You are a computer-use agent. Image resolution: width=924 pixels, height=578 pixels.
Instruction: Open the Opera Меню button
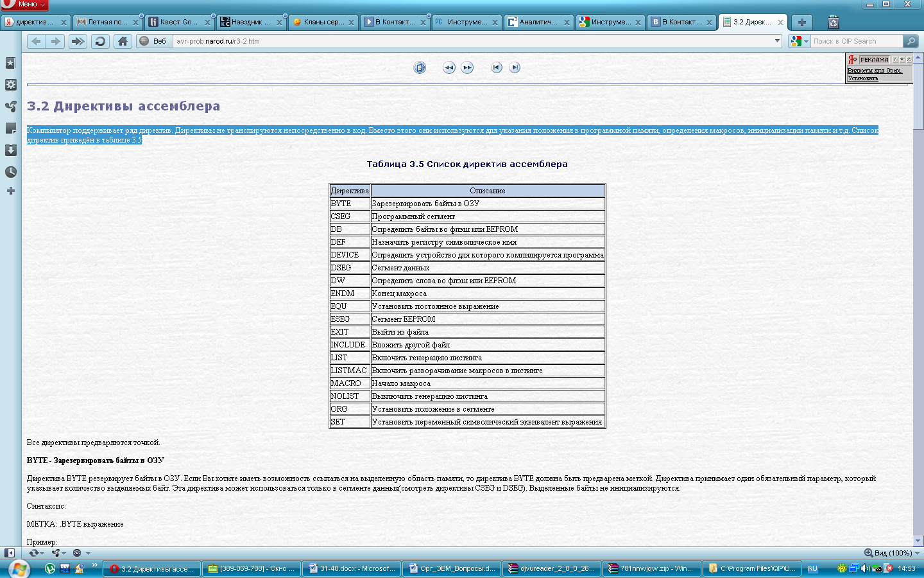click(x=24, y=4)
